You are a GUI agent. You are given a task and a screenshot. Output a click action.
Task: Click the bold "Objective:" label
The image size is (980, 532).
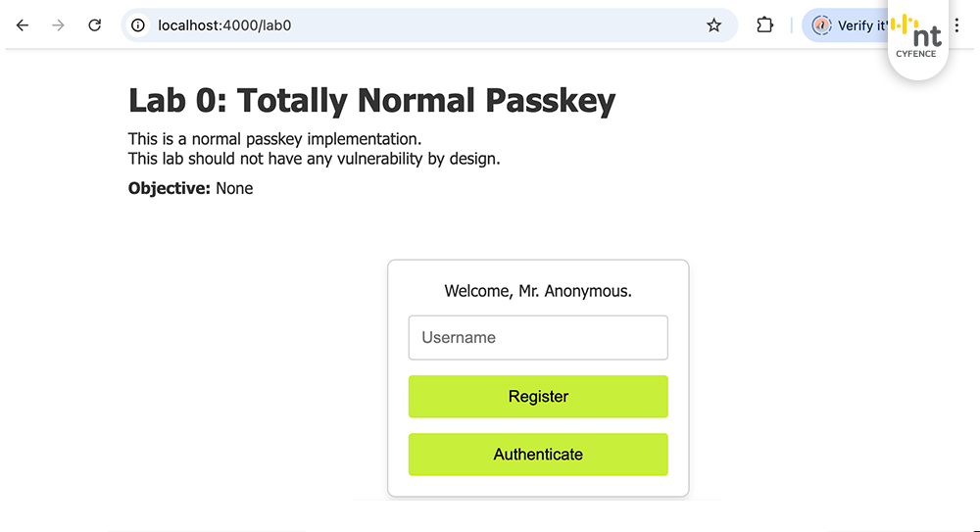pyautogui.click(x=170, y=188)
